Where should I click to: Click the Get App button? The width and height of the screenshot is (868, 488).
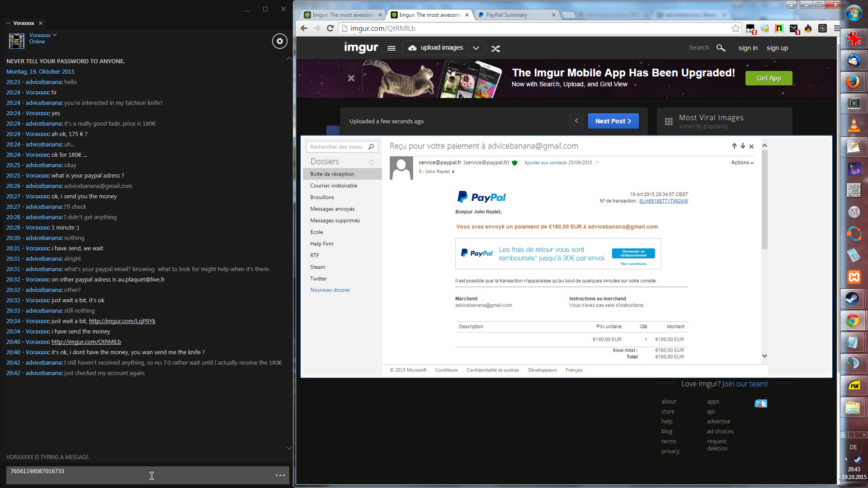tap(769, 78)
